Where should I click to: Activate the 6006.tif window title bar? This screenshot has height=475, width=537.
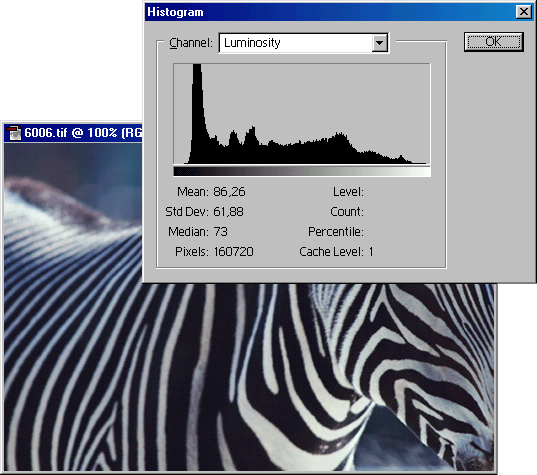(73, 133)
